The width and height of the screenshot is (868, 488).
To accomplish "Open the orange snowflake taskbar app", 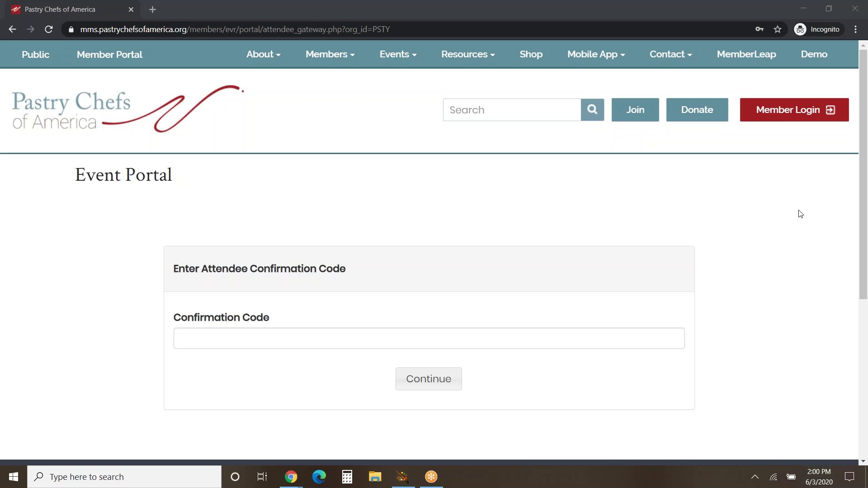I will (x=431, y=477).
